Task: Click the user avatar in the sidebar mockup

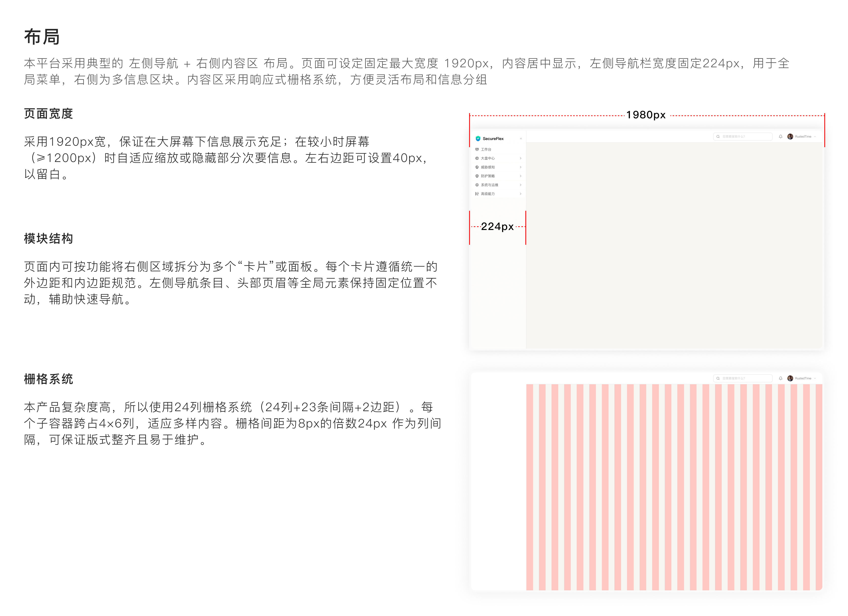Action: pyautogui.click(x=790, y=137)
